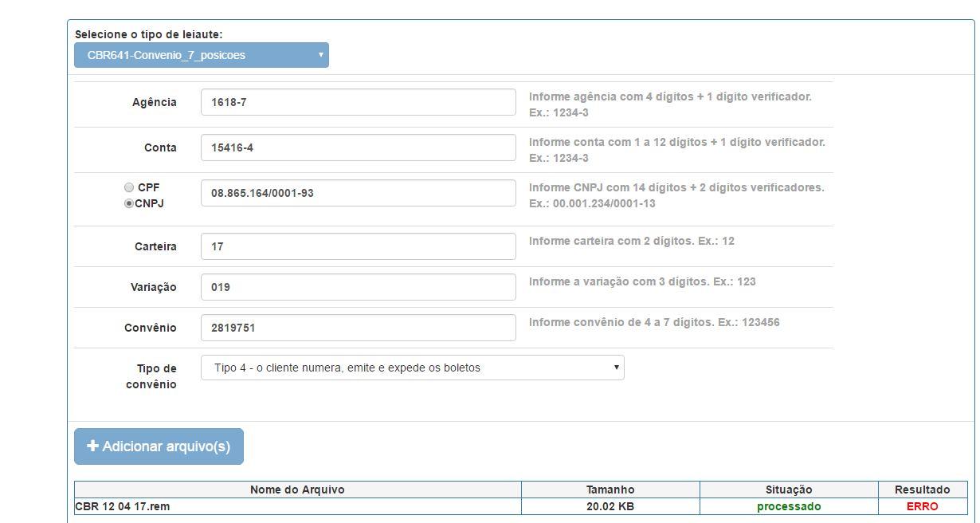Click the file name CBR 12 04 17.rem

pos(123,506)
